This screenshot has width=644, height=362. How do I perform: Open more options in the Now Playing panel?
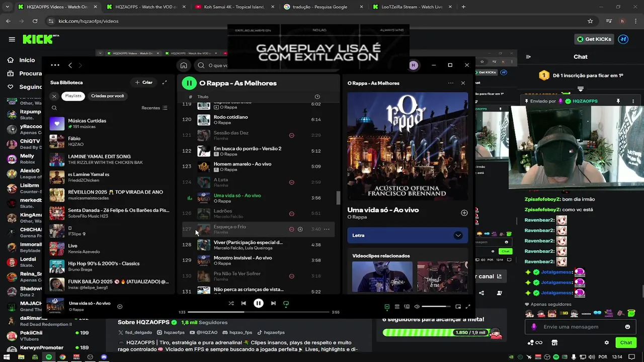450,83
